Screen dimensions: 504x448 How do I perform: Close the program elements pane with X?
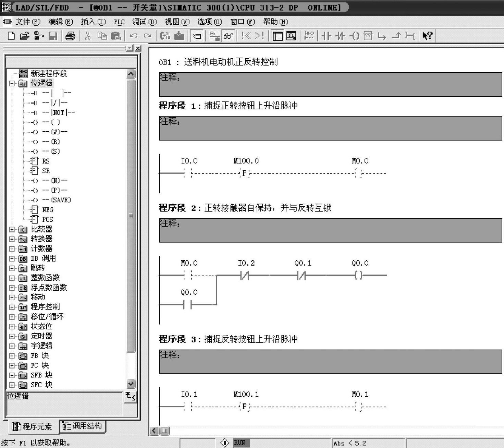[138, 48]
